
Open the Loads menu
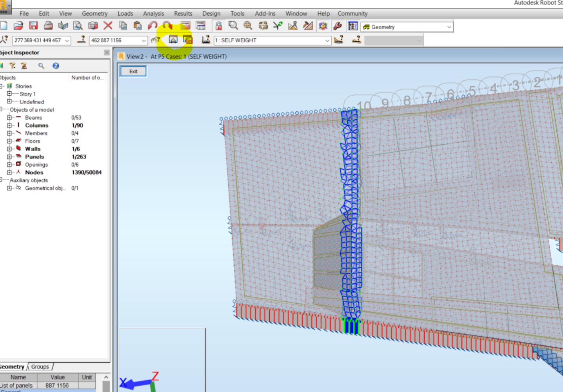125,13
